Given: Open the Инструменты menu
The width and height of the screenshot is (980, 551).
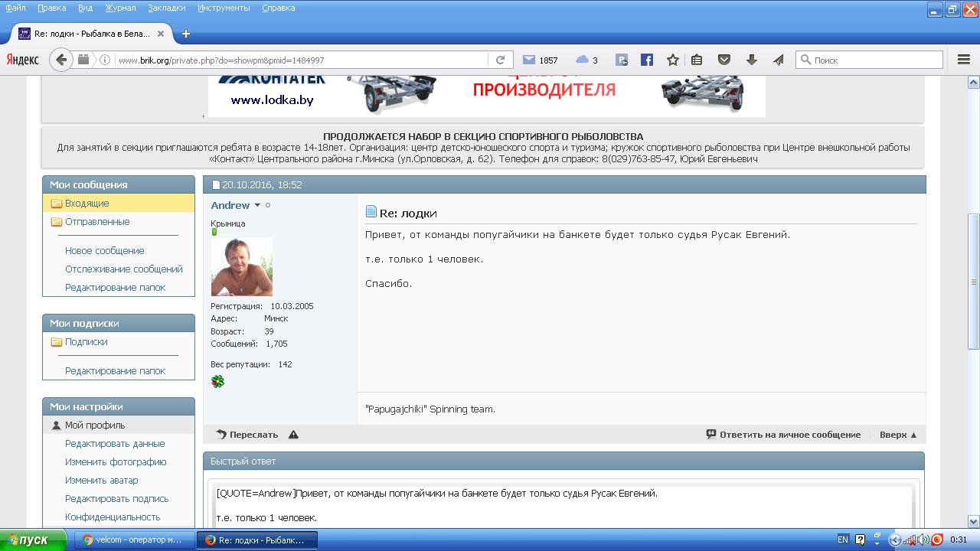Looking at the screenshot, I should (x=224, y=8).
